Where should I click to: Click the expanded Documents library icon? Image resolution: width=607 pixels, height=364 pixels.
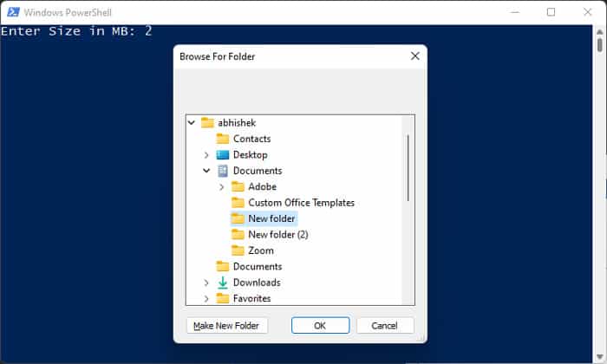click(223, 171)
